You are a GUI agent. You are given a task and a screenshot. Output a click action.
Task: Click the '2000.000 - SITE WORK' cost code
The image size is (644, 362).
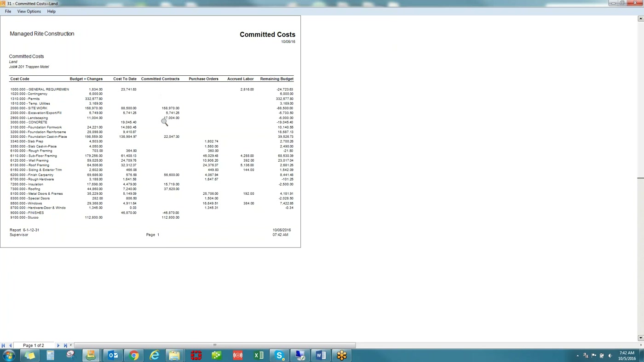29,108
